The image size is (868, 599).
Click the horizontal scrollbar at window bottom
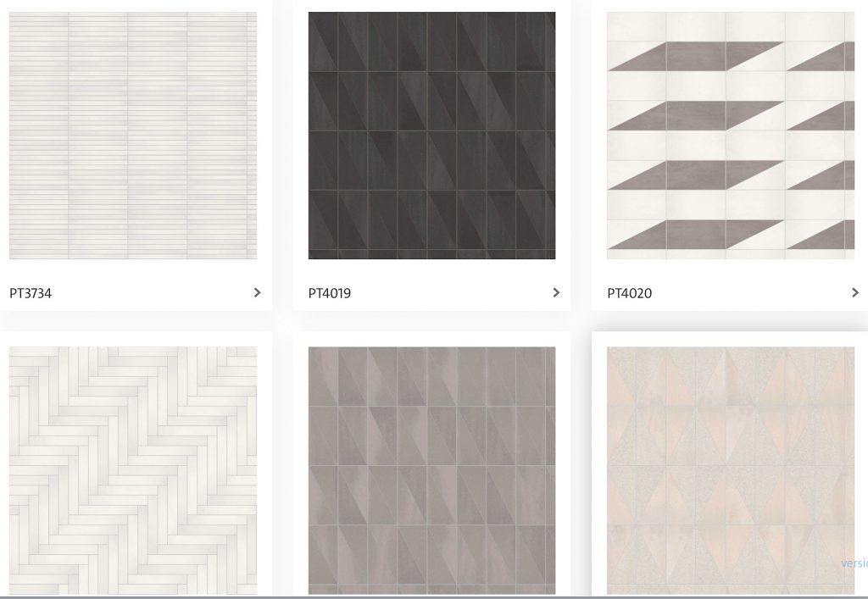(434, 596)
